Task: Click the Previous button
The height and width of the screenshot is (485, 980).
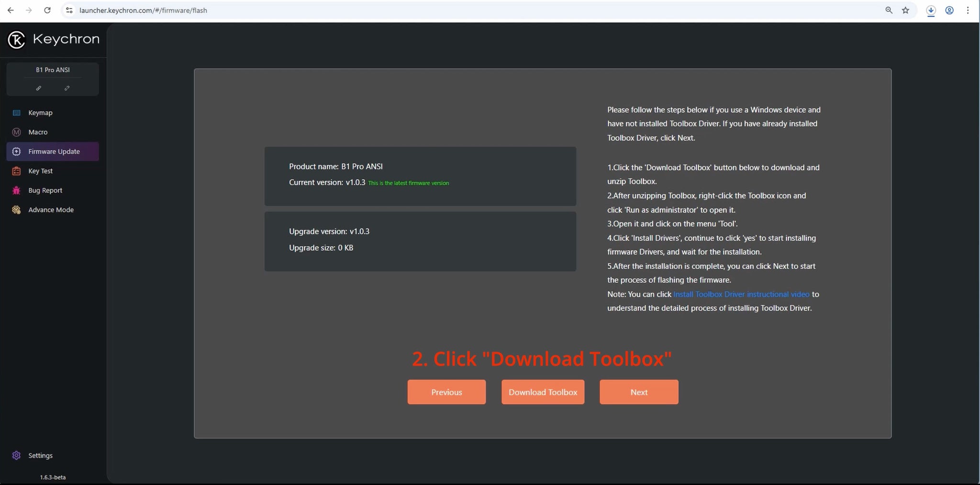Action: click(446, 392)
